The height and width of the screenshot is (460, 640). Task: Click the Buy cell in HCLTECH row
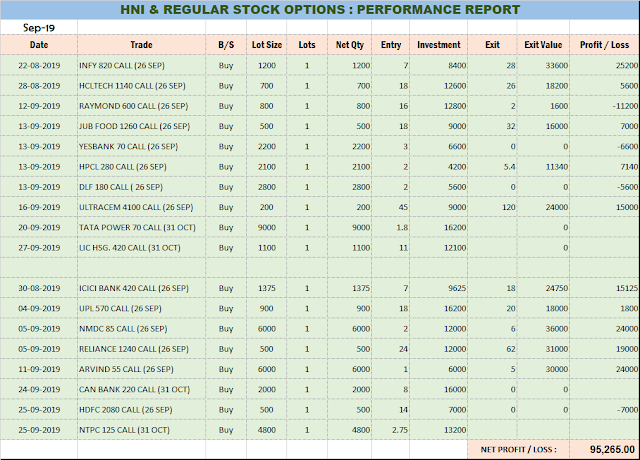(226, 86)
